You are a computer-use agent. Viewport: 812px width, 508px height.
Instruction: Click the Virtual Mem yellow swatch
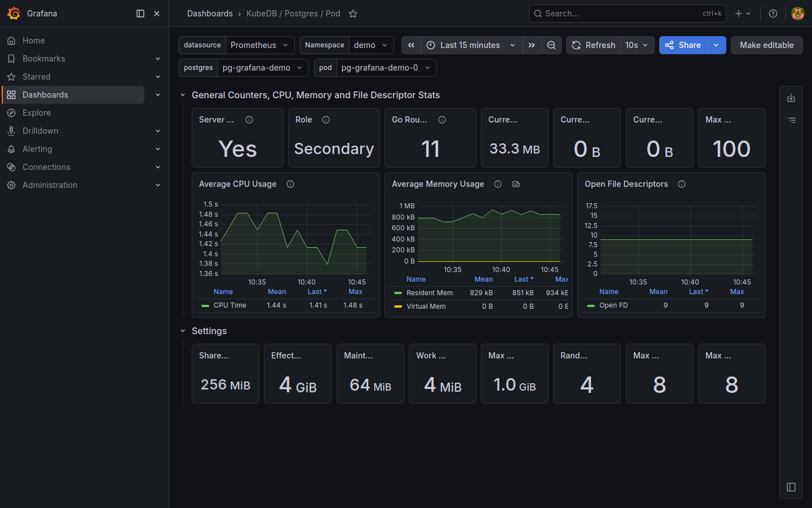398,306
